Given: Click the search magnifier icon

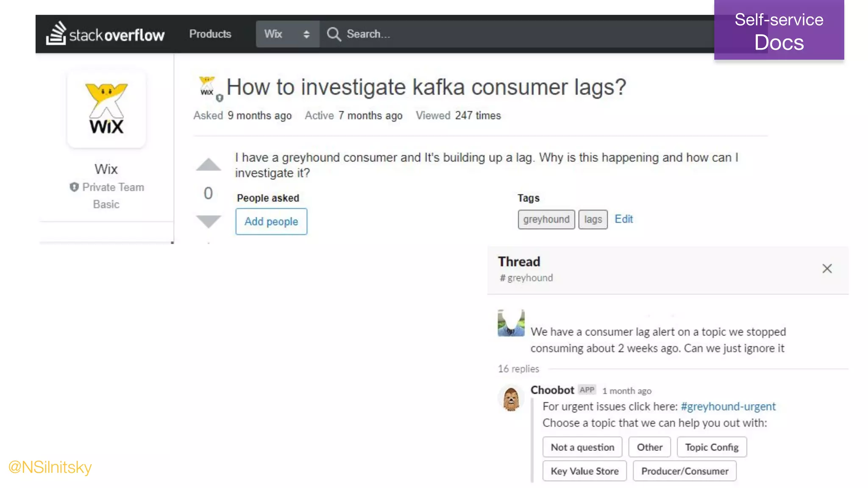Looking at the screenshot, I should pyautogui.click(x=334, y=34).
